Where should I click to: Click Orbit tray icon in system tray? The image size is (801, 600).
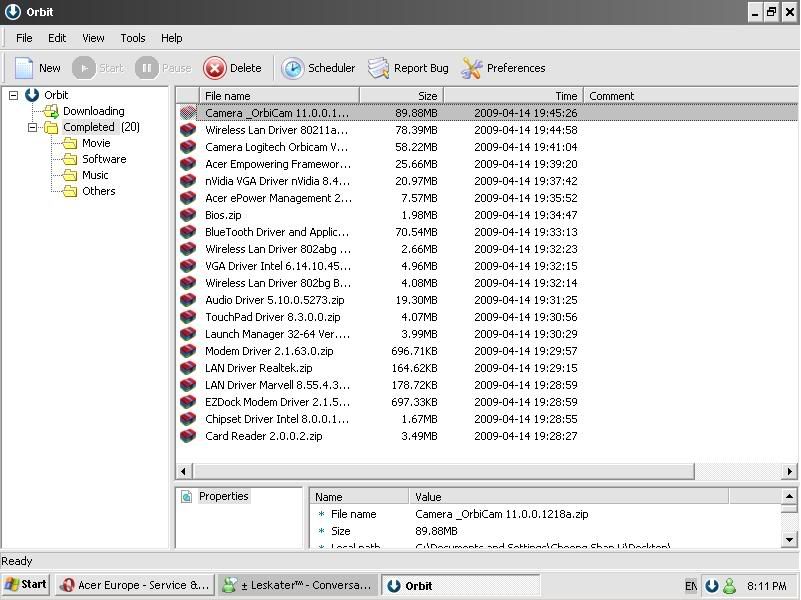(712, 586)
